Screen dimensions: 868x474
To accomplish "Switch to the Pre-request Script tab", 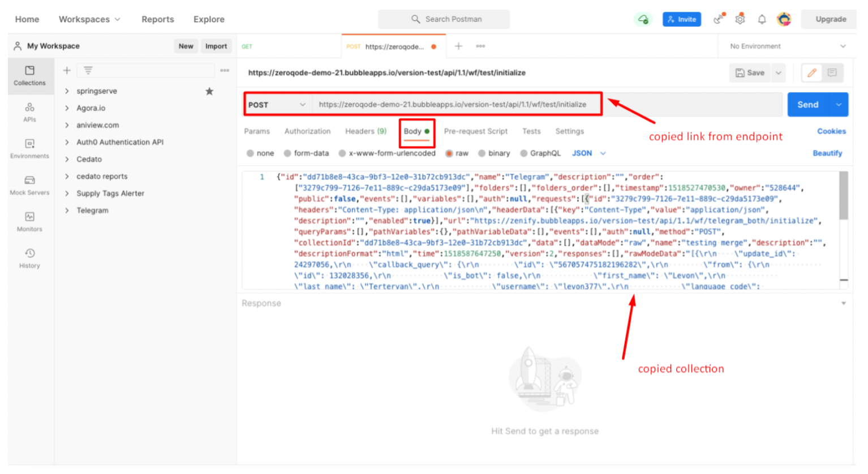I will [x=475, y=131].
